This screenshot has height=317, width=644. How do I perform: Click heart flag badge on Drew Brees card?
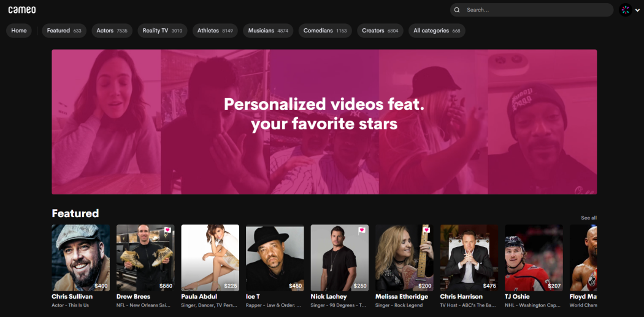(x=167, y=231)
